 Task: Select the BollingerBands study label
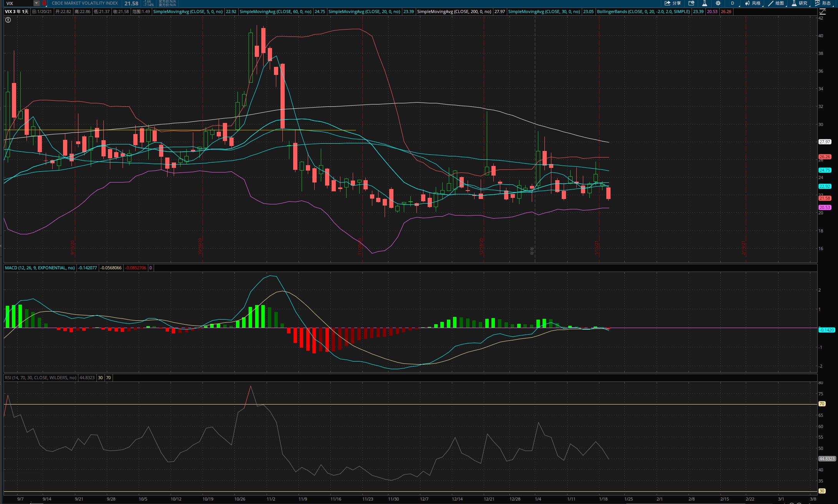tap(643, 12)
